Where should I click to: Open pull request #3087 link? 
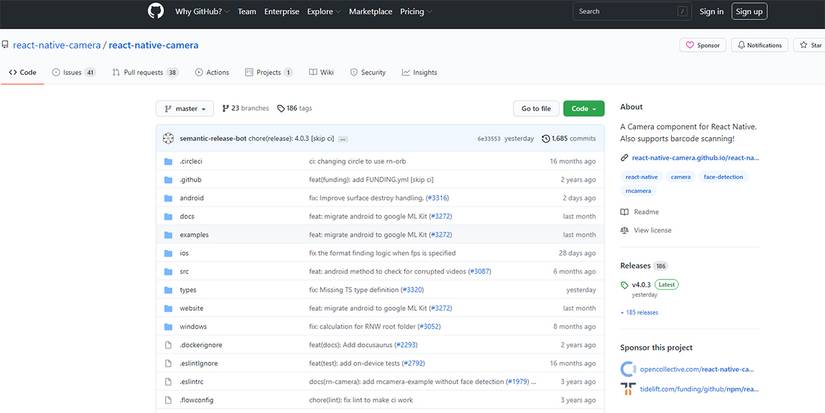point(479,272)
